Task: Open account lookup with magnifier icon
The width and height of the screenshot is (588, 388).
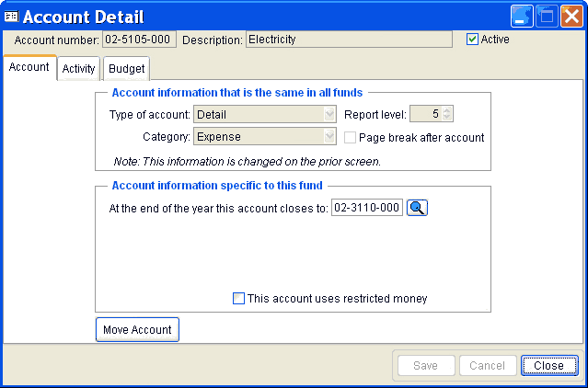Action: pos(417,208)
